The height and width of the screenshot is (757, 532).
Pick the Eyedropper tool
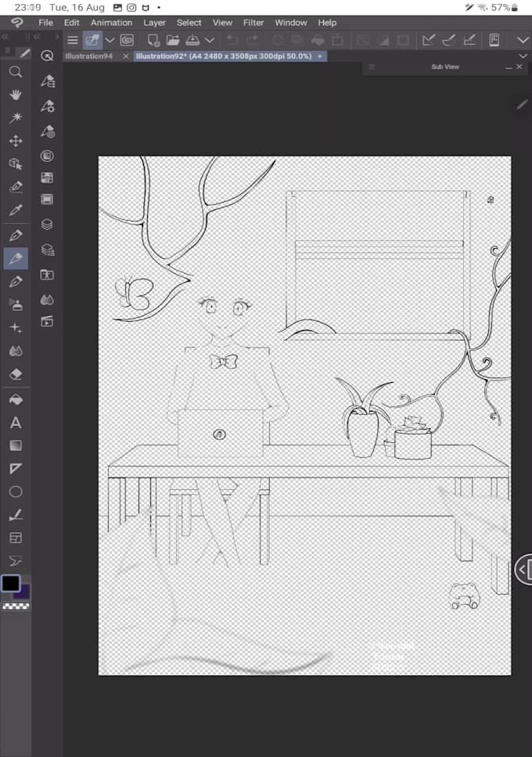point(16,210)
